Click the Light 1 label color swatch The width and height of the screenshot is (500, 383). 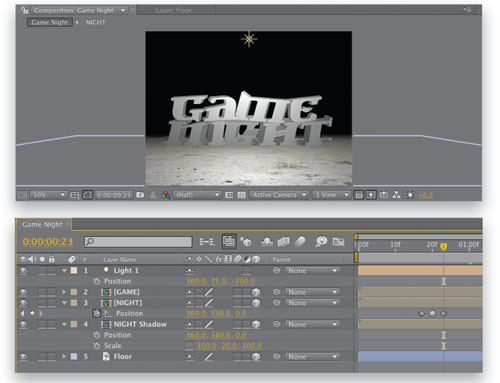74,271
